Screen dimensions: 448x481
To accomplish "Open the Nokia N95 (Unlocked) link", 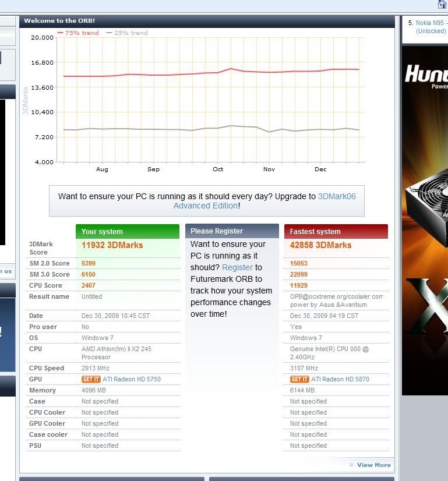I will tap(432, 27).
